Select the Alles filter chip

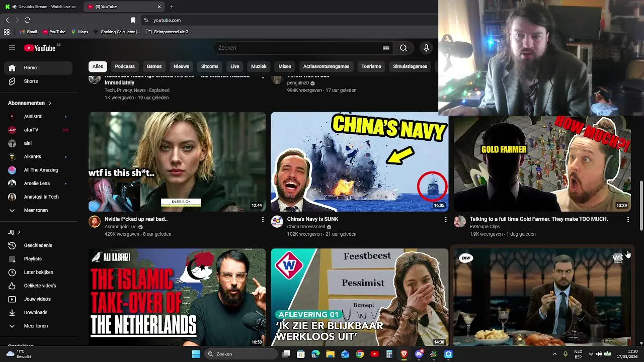tap(98, 66)
